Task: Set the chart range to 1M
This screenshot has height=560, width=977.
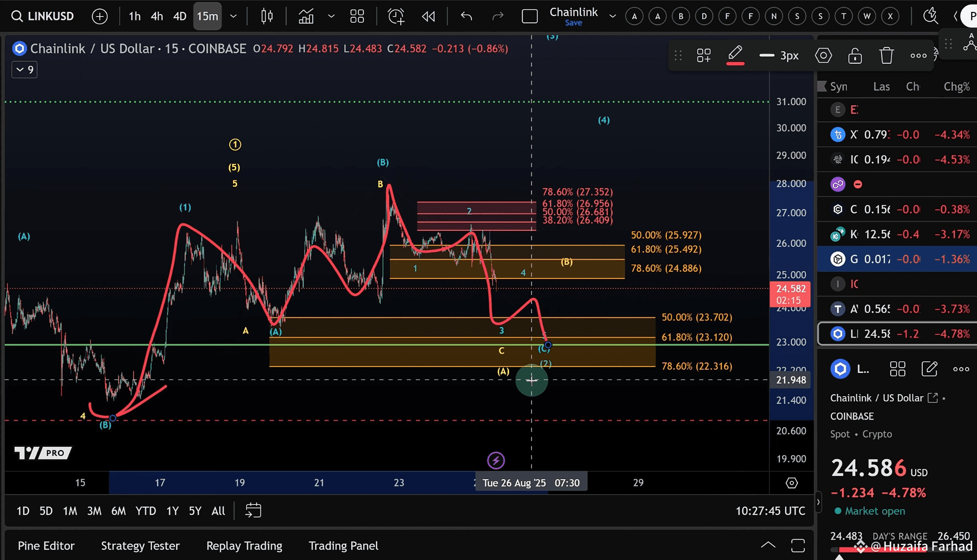Action: pos(70,511)
